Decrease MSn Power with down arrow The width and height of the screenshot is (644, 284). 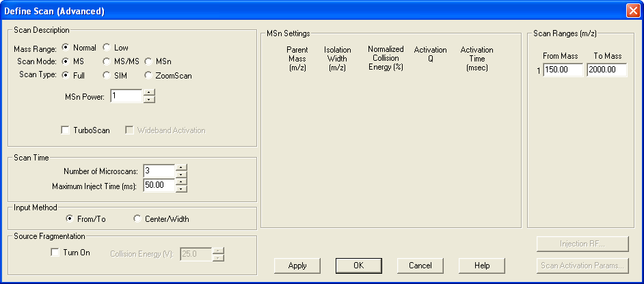[x=149, y=100]
